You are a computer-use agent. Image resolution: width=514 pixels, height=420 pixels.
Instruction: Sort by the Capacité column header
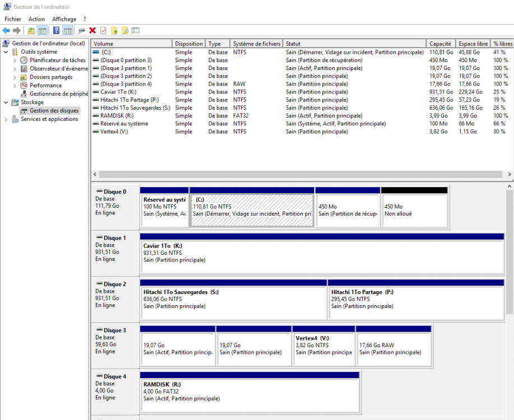click(440, 44)
